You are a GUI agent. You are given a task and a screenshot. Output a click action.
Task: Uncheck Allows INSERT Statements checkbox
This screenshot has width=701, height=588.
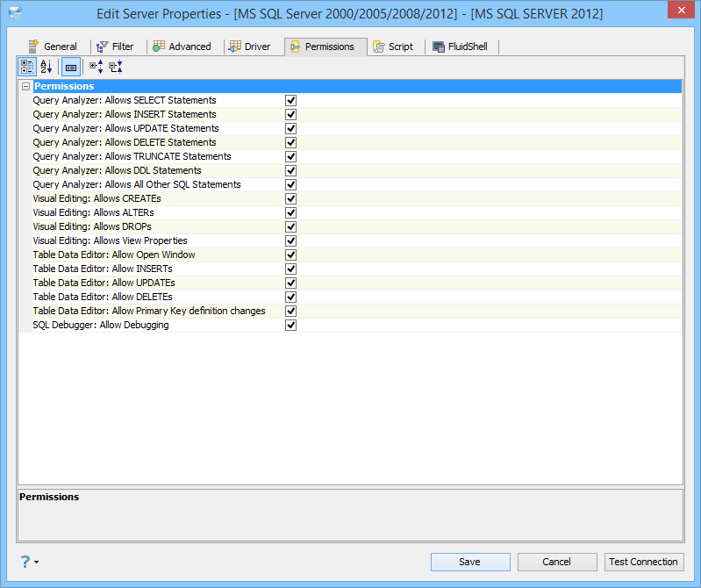(290, 114)
